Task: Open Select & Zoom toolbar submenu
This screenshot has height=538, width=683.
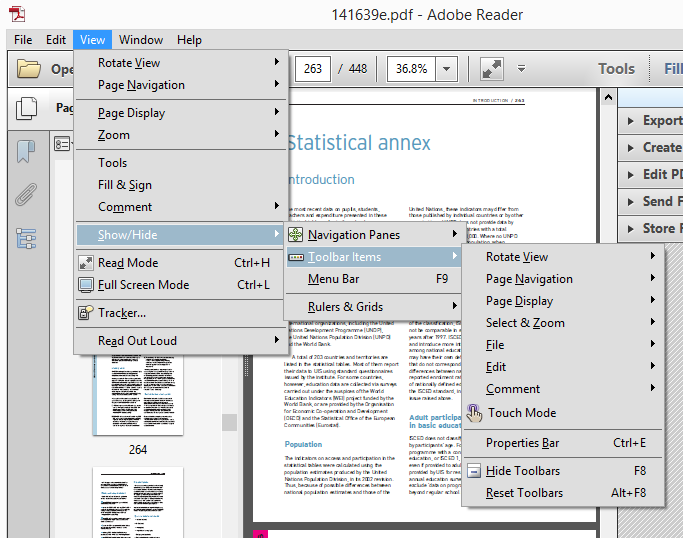Action: click(563, 323)
